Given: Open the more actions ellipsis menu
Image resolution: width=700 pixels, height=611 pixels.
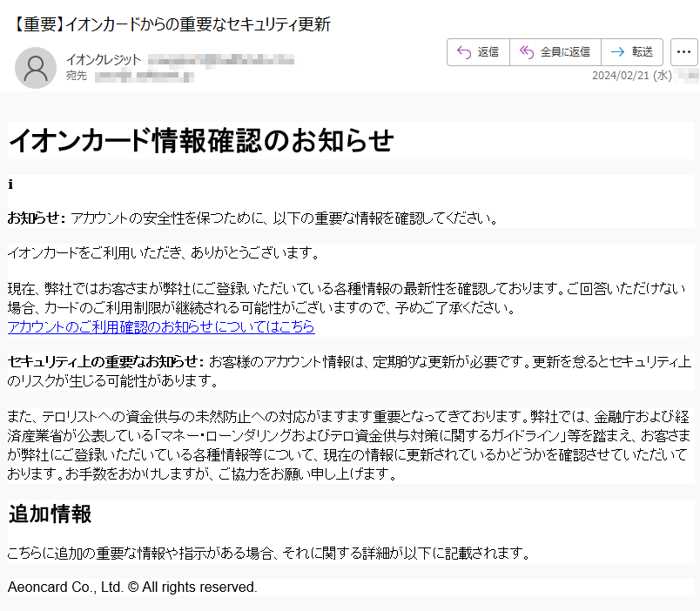Looking at the screenshot, I should 684,52.
